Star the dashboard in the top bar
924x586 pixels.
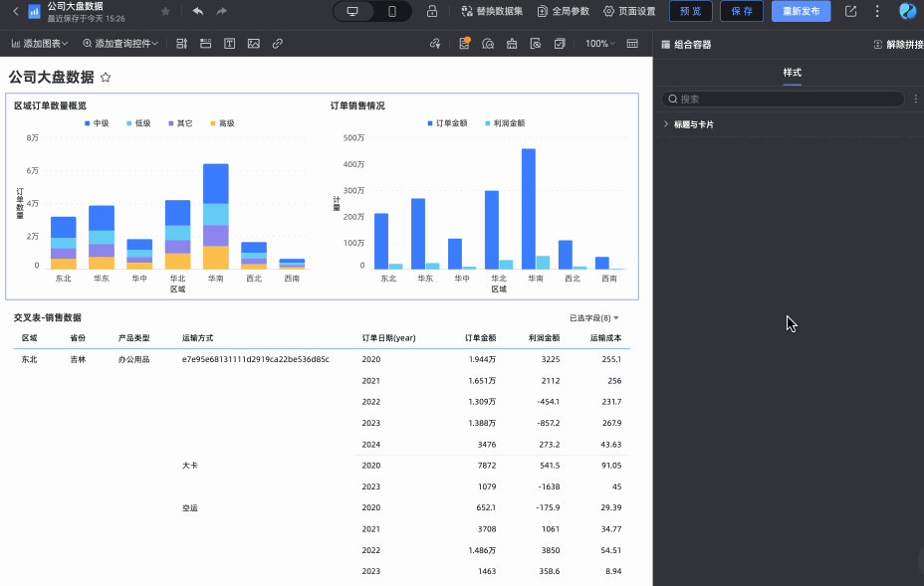click(165, 11)
